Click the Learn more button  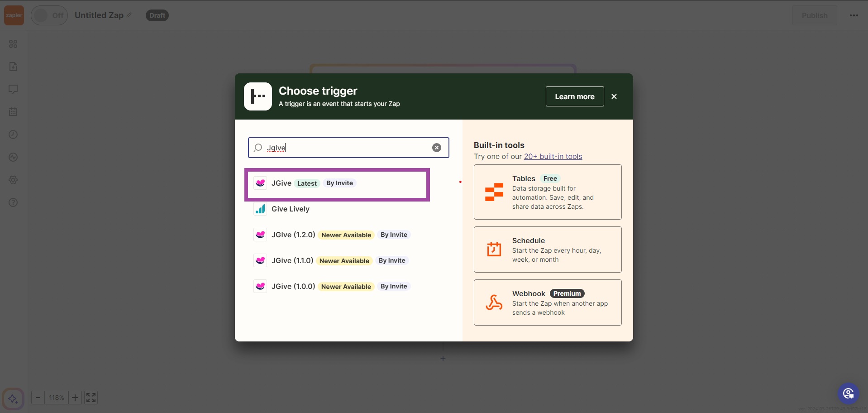click(575, 96)
